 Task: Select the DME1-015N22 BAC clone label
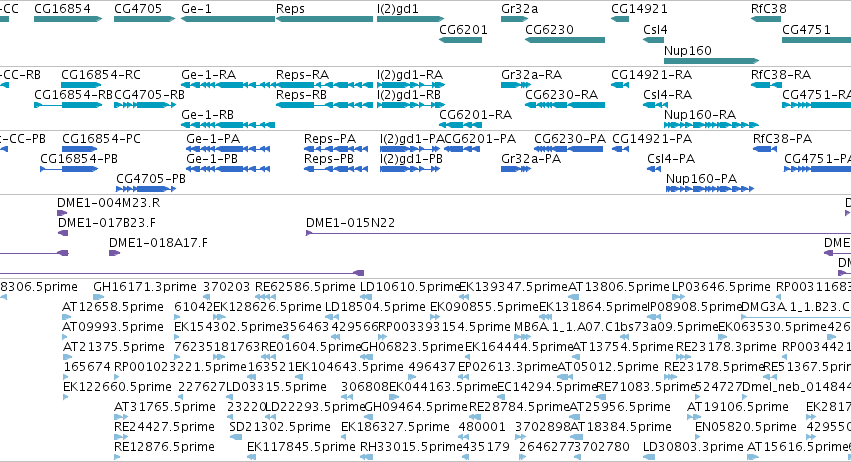click(x=351, y=223)
